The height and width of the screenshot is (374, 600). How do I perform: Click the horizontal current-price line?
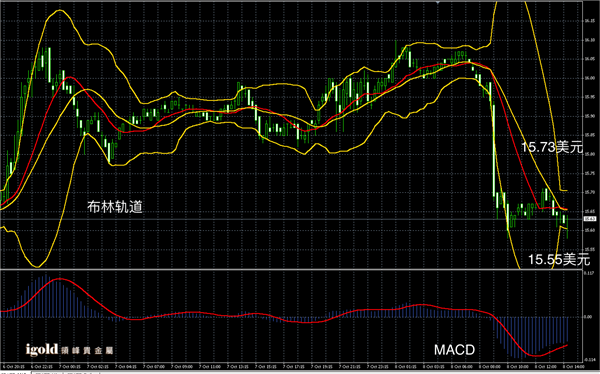(291, 219)
